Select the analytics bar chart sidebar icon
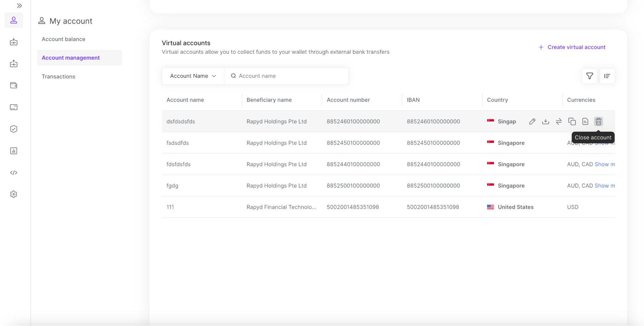Viewport: 644px width, 326px height. (14, 150)
